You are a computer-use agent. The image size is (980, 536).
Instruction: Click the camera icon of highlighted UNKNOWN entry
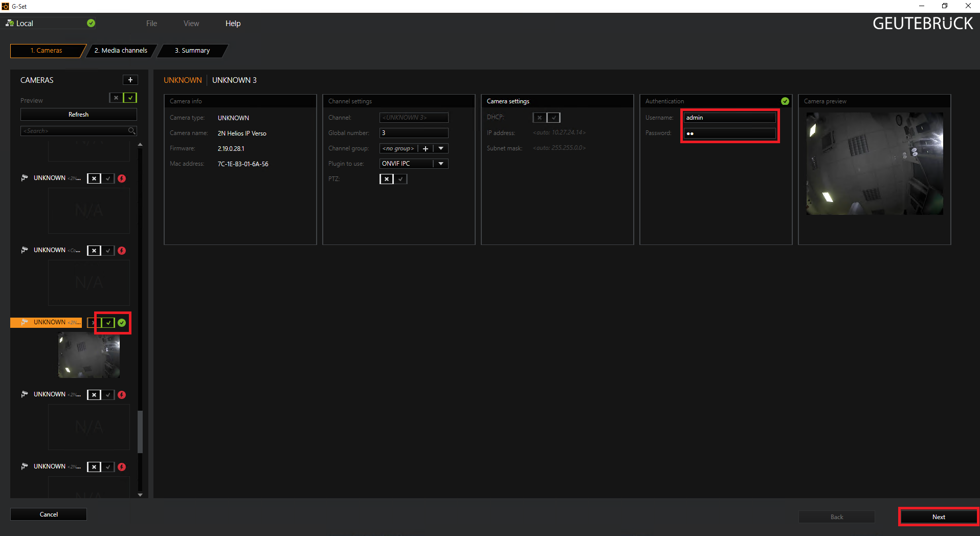(x=24, y=322)
